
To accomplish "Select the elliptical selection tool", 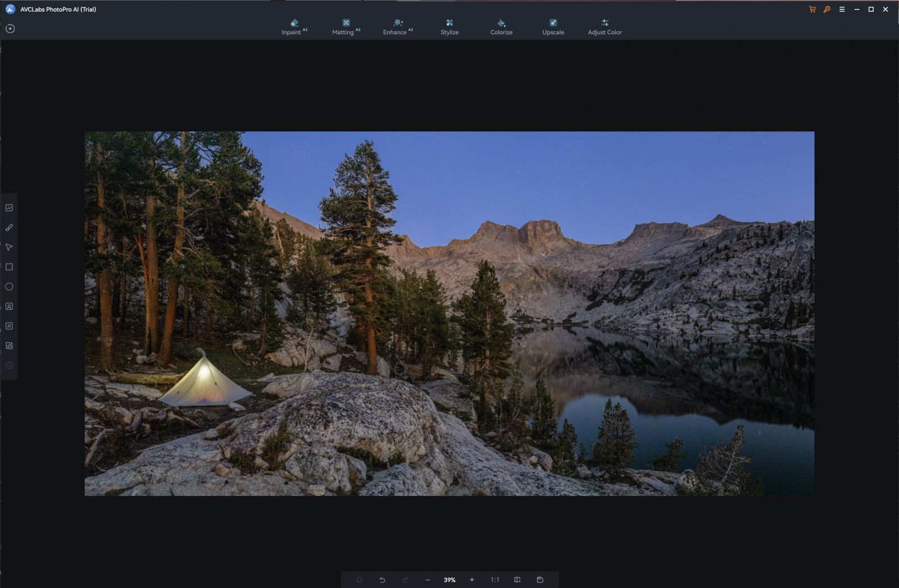I will click(x=9, y=286).
